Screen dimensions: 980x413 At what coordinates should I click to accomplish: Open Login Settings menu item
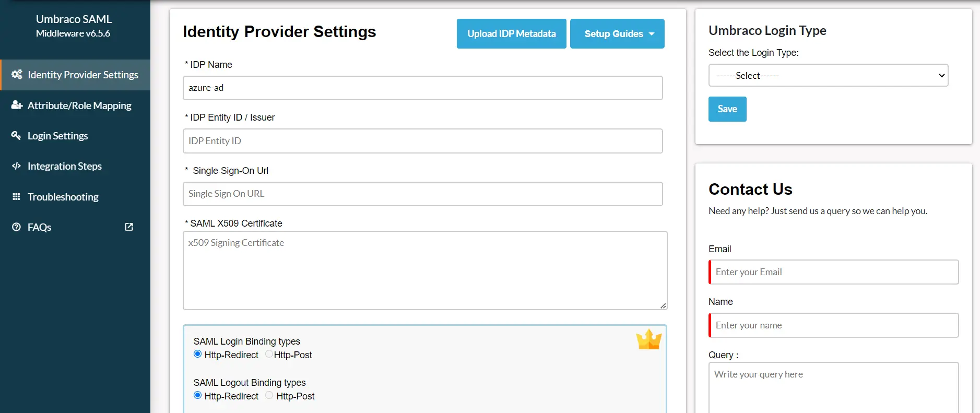click(x=75, y=136)
